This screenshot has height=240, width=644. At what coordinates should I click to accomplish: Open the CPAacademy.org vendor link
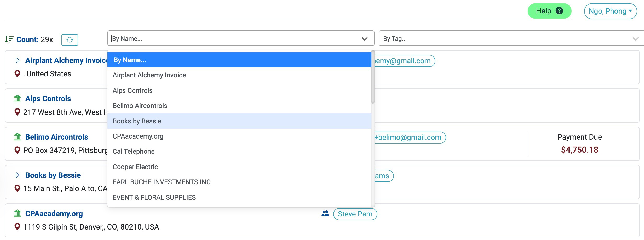[x=54, y=214]
